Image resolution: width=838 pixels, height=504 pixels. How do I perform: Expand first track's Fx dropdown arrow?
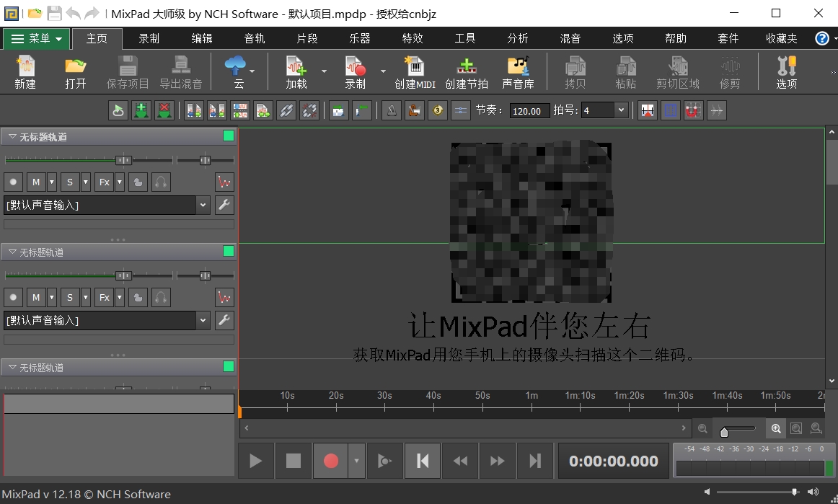120,182
